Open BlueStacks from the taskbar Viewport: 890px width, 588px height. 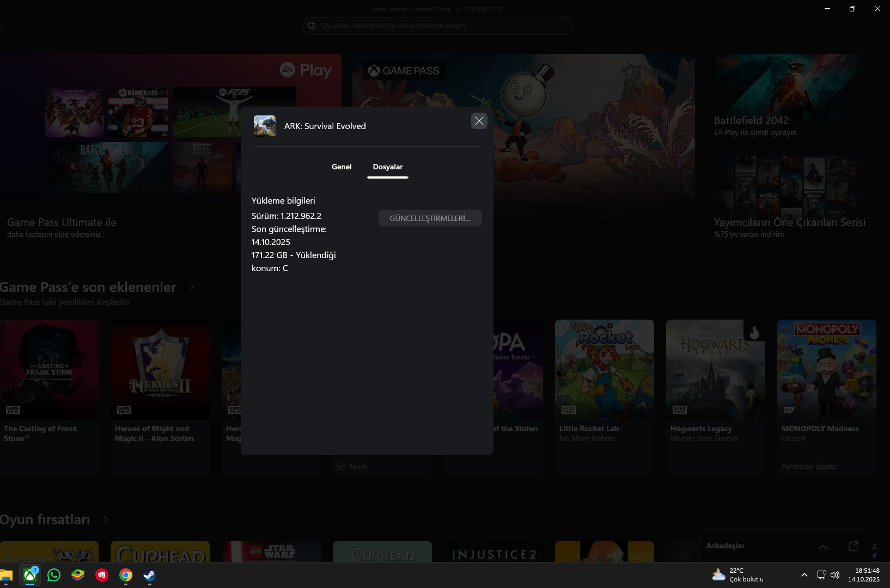point(78,575)
